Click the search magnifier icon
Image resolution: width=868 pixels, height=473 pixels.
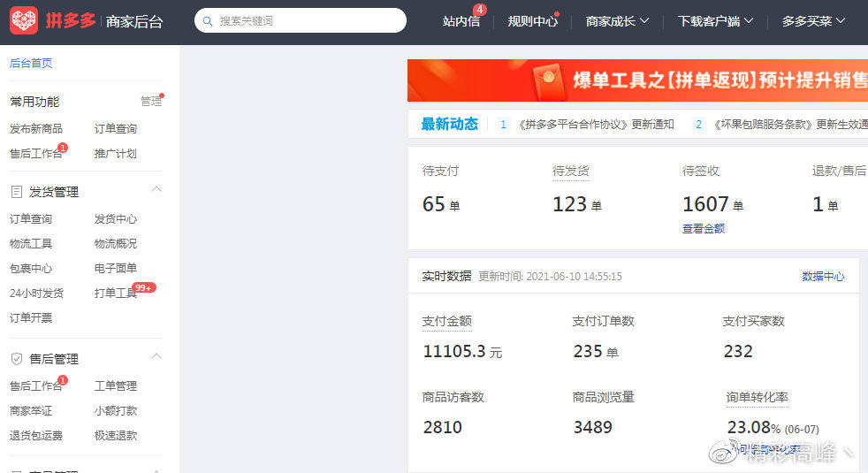tap(208, 21)
